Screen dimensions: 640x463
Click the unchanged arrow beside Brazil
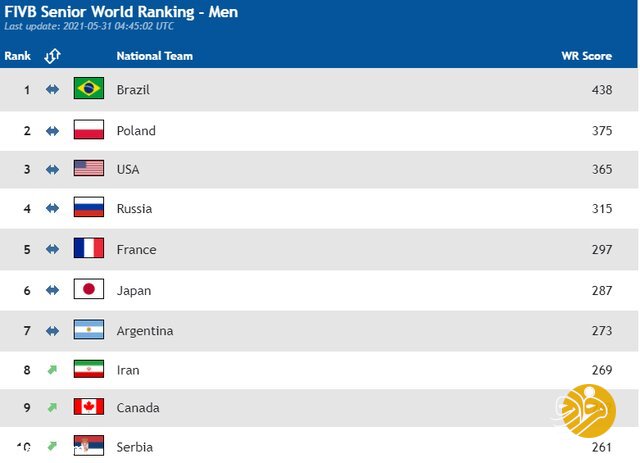(52, 89)
